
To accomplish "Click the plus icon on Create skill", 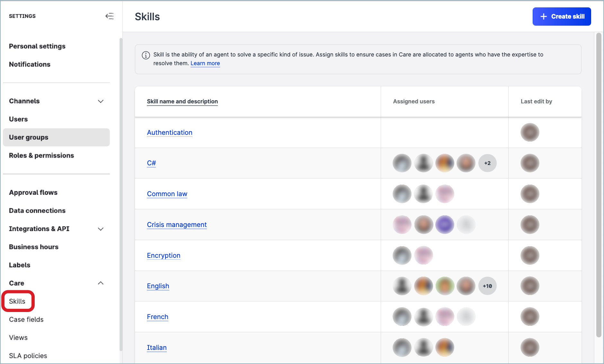I will pos(543,16).
